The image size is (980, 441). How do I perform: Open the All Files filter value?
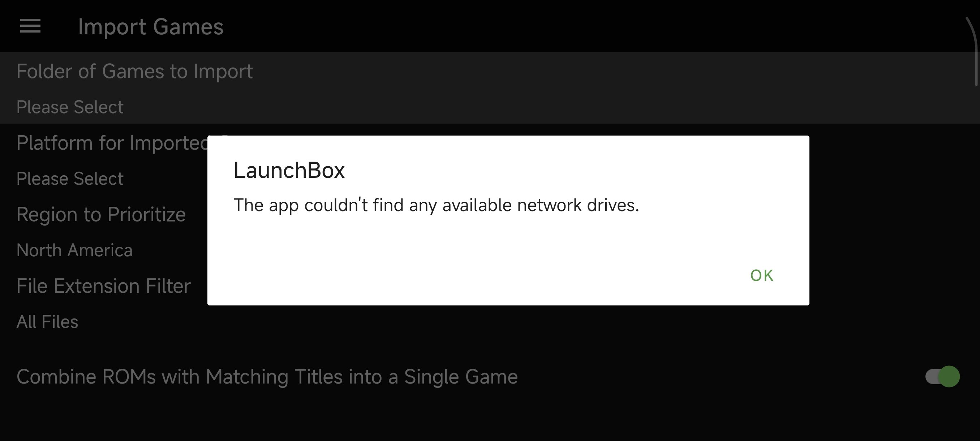[47, 321]
